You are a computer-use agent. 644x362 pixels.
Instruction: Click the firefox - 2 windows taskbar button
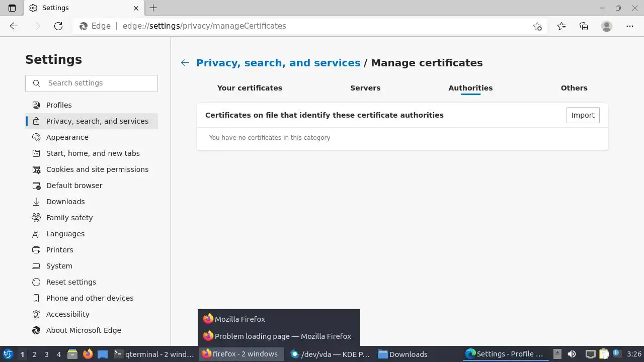(x=243, y=354)
